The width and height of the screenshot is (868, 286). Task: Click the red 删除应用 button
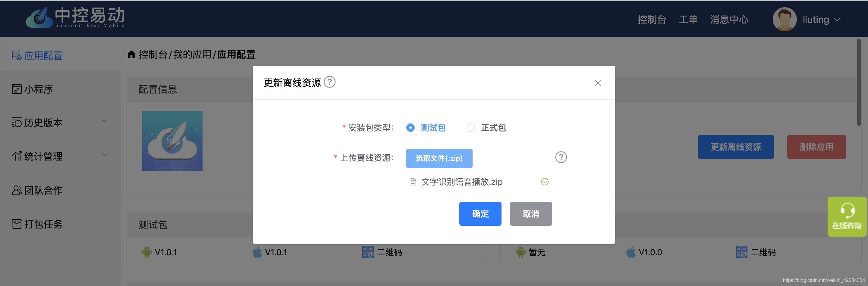point(816,147)
